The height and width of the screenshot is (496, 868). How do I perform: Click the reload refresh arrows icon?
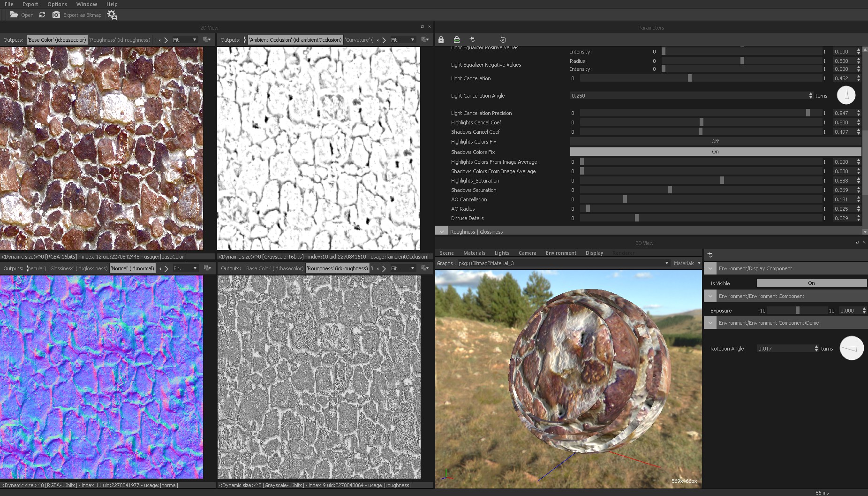tap(42, 15)
